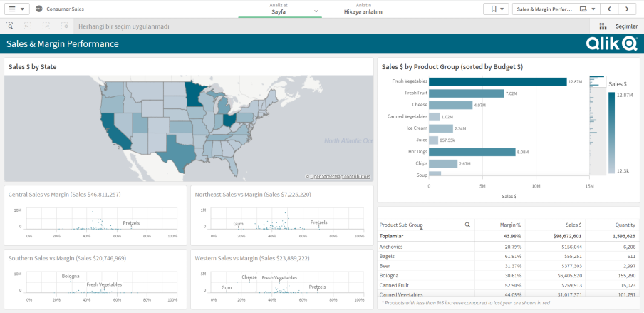Sort by the Margin % column header
This screenshot has width=644, height=313.
click(510, 225)
